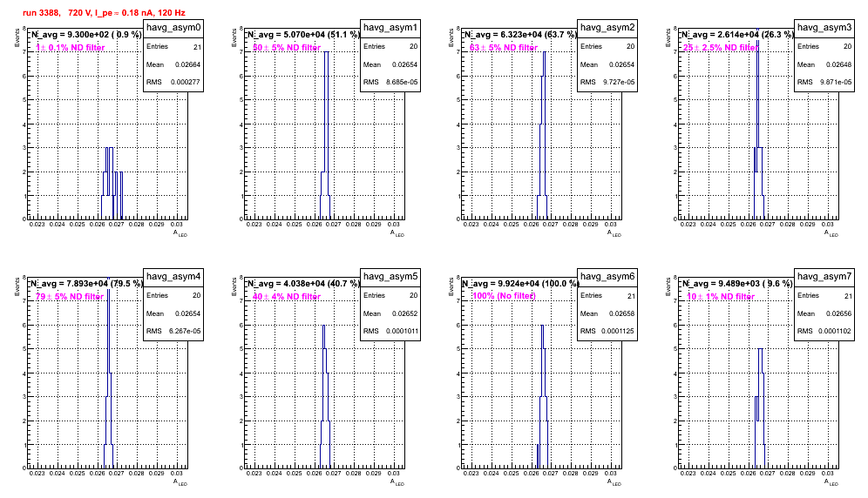
Task: Click the histogram peak in havg_asym6 plot
Action: 542,326
